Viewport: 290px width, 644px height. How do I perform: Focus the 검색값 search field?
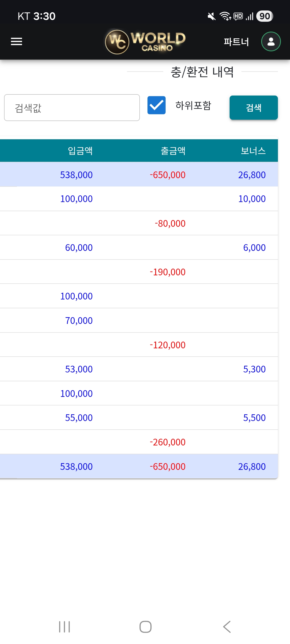[x=72, y=108]
